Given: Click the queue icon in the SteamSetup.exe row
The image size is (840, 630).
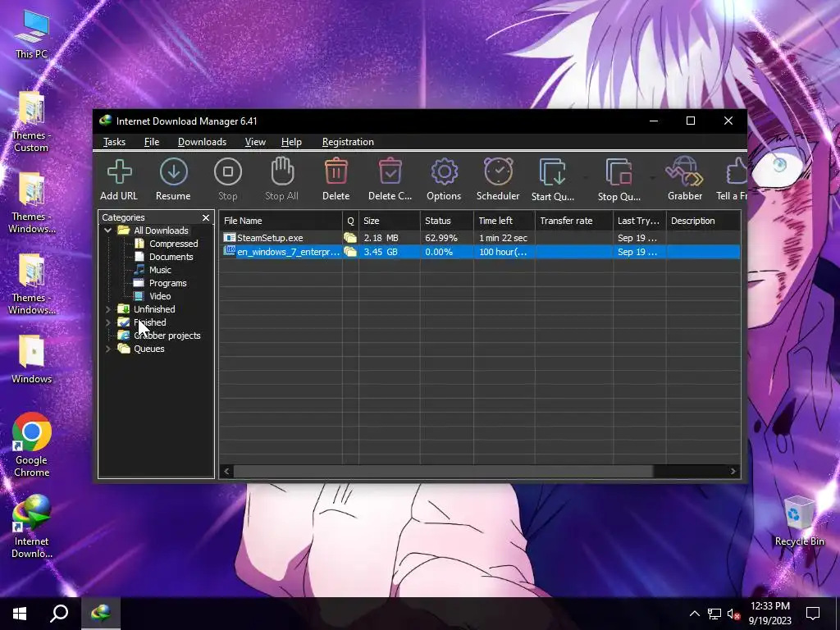Looking at the screenshot, I should tap(350, 238).
